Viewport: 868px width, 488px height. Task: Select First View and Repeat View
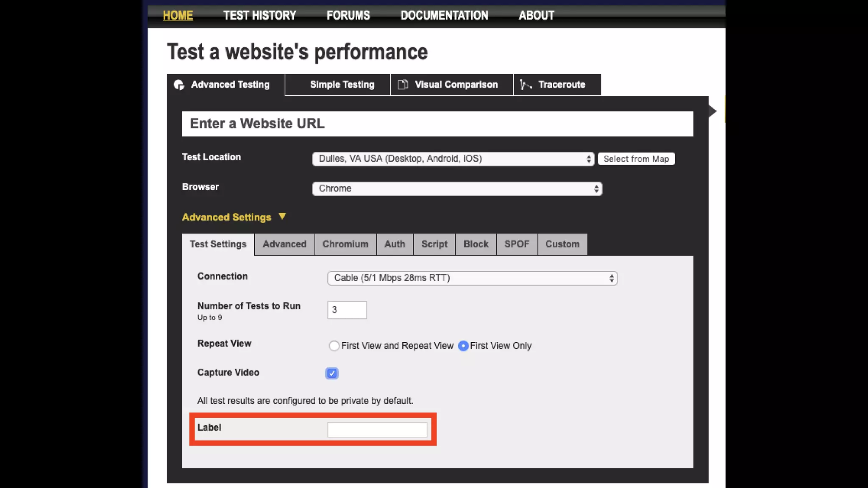coord(334,346)
